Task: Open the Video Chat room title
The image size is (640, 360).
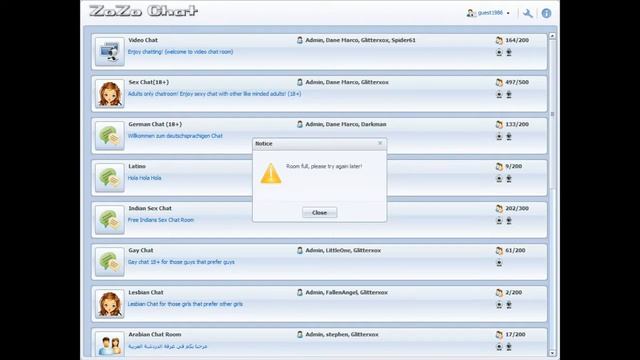Action: click(143, 40)
